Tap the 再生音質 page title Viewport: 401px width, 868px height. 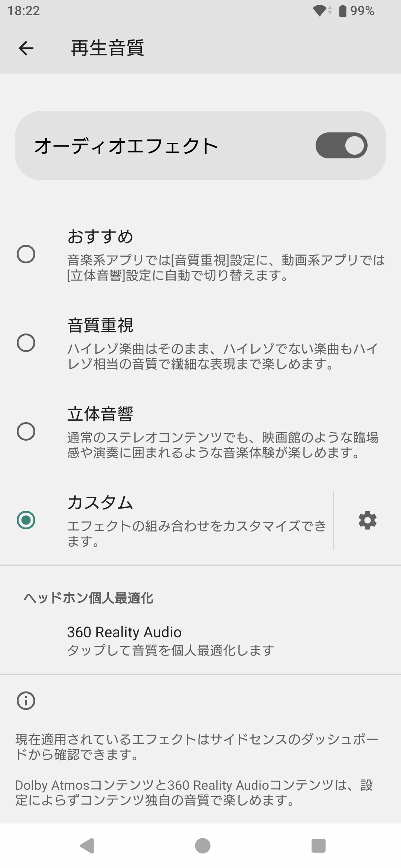108,48
